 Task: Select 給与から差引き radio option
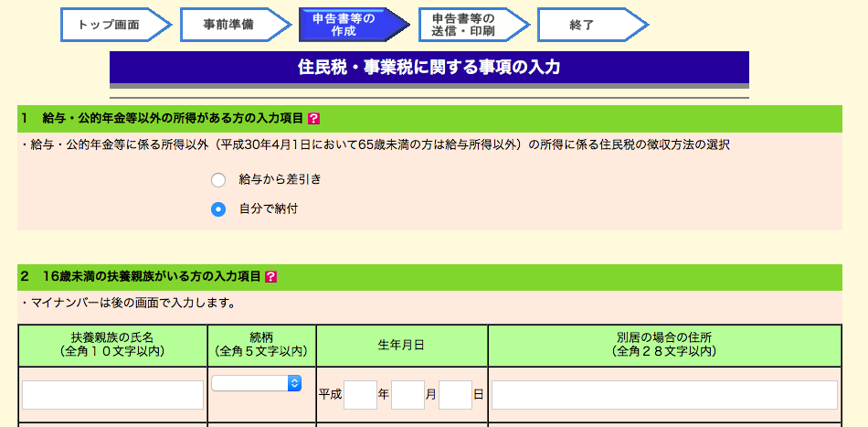[x=218, y=180]
